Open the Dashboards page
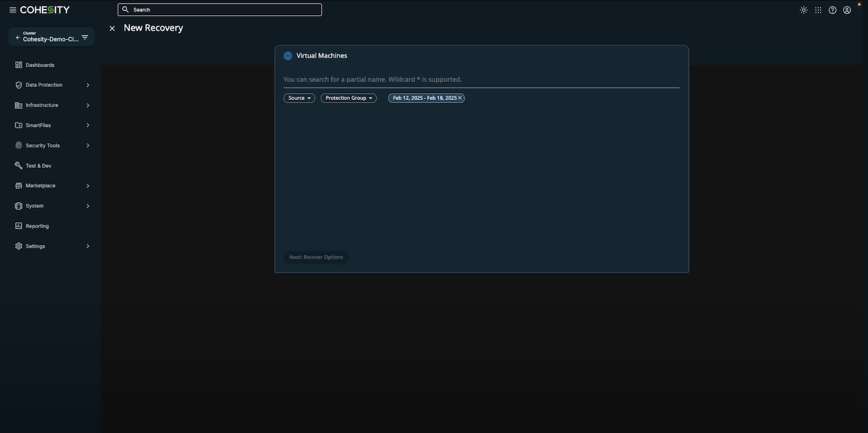The image size is (868, 433). pos(40,65)
